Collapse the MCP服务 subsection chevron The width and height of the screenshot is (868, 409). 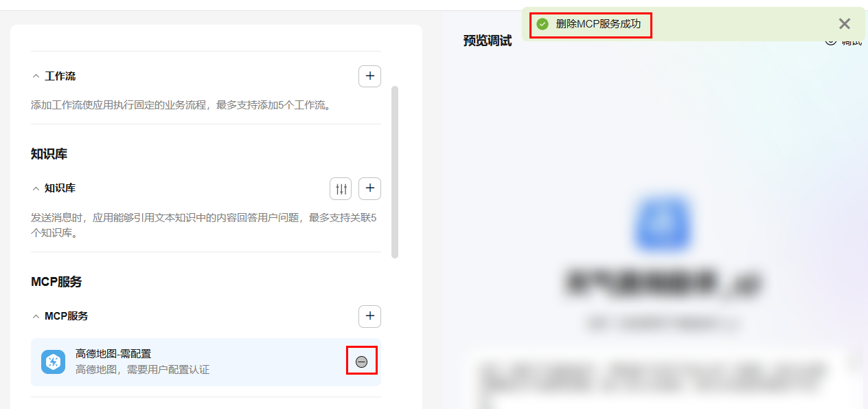click(x=36, y=316)
